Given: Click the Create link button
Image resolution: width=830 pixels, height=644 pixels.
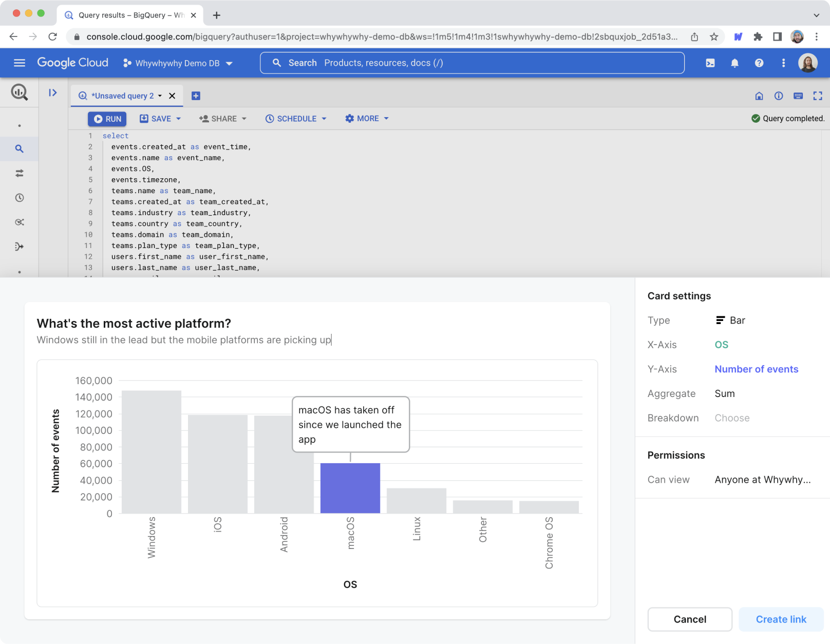Looking at the screenshot, I should [781, 619].
